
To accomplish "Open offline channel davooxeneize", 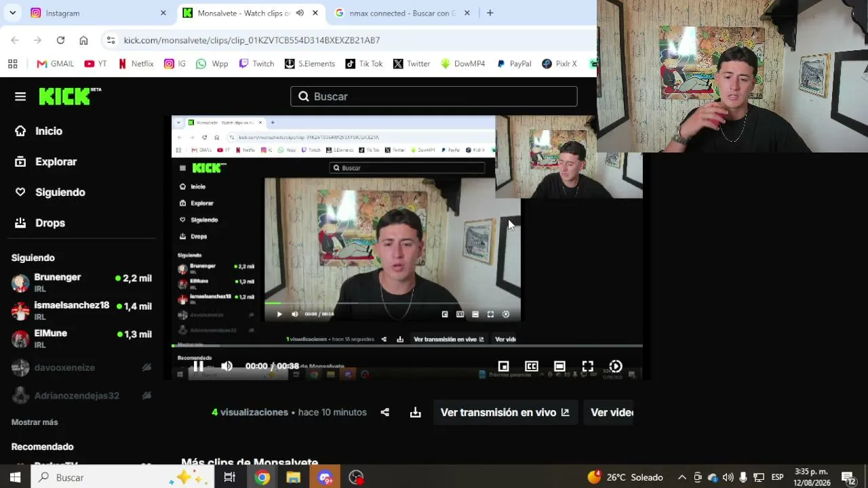I will point(81,367).
